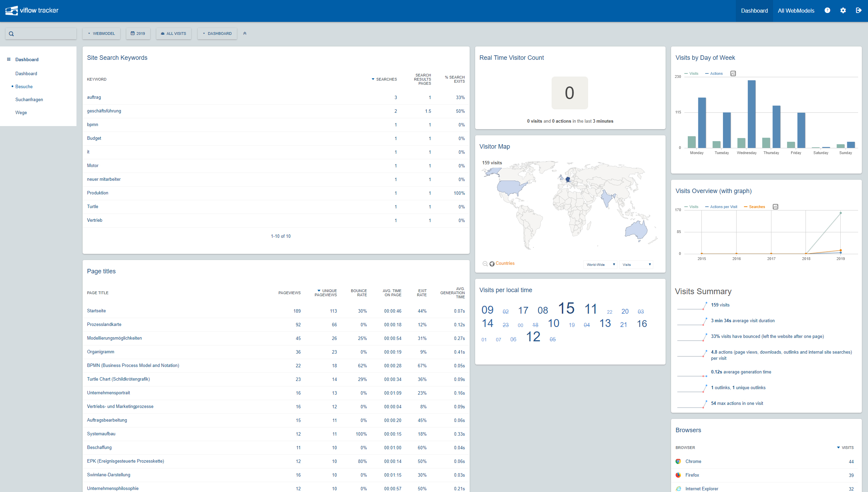The image size is (868, 492).
Task: Open the help question mark icon
Action: [x=827, y=11]
